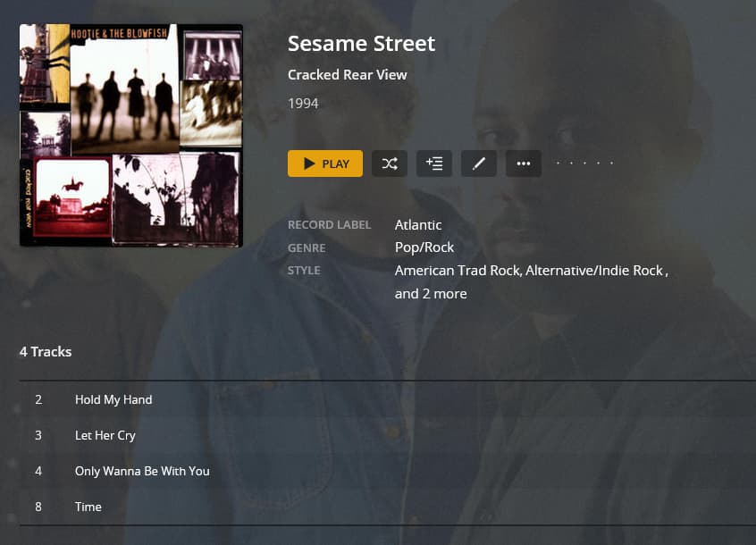The height and width of the screenshot is (545, 756).
Task: Open the Atlantic record label link
Action: tap(418, 224)
